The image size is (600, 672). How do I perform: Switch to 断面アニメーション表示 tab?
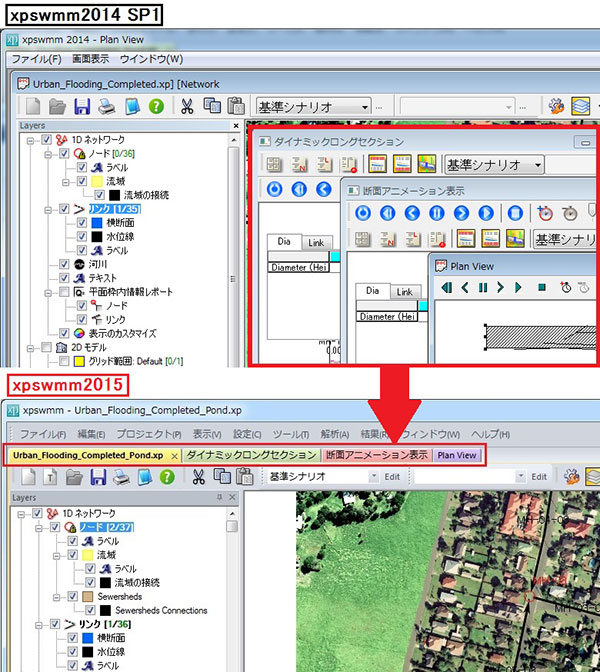[x=377, y=455]
